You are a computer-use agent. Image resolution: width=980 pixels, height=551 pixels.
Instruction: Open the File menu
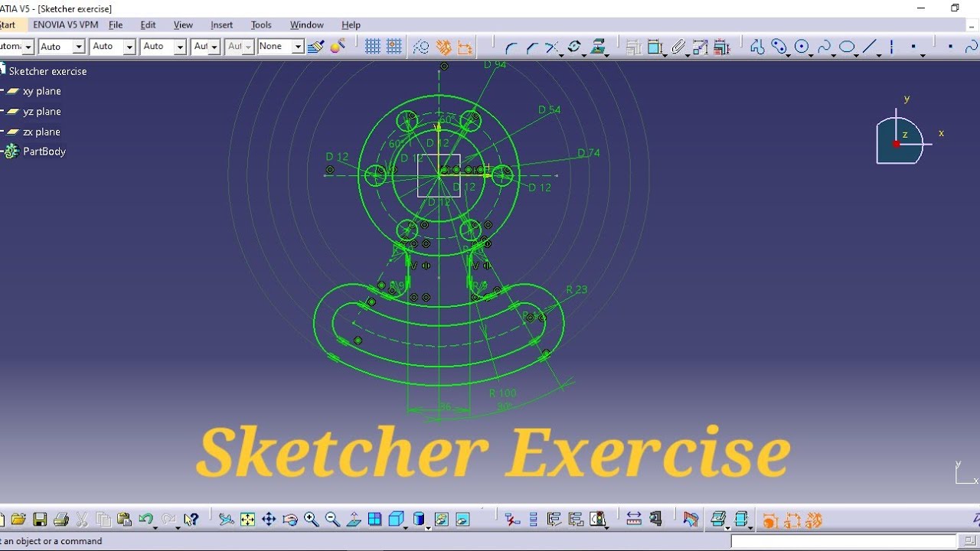coord(116,24)
